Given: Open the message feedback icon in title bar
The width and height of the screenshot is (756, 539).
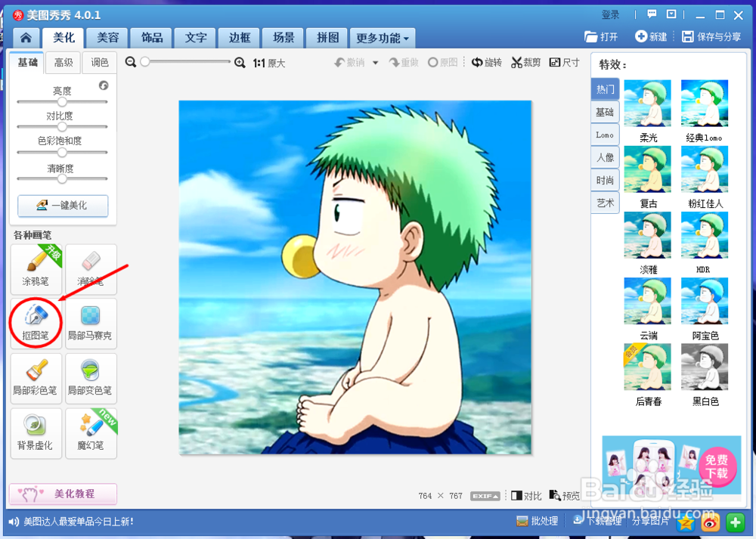Looking at the screenshot, I should (x=652, y=14).
